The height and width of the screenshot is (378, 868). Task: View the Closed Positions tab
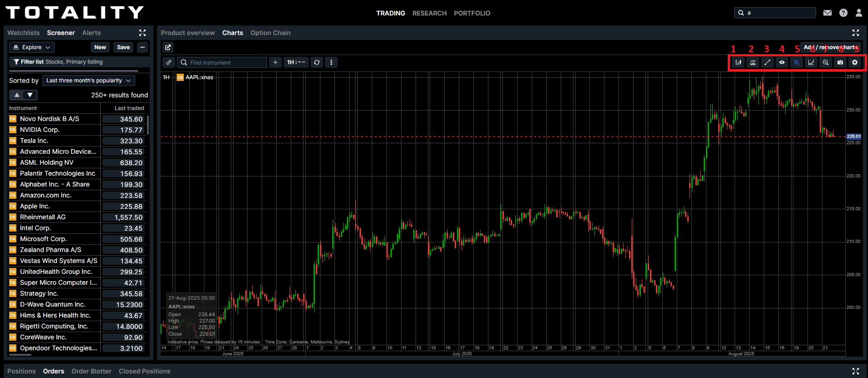point(144,371)
